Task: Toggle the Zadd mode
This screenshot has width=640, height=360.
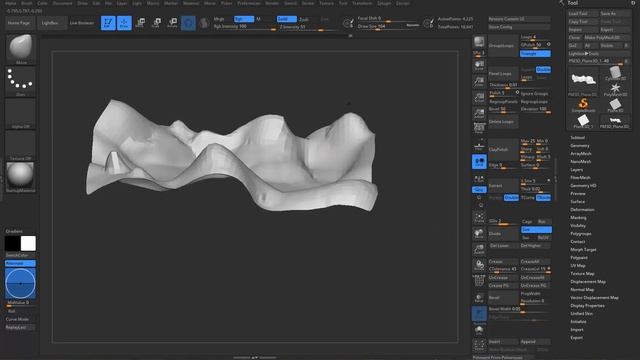Action: tap(287, 19)
